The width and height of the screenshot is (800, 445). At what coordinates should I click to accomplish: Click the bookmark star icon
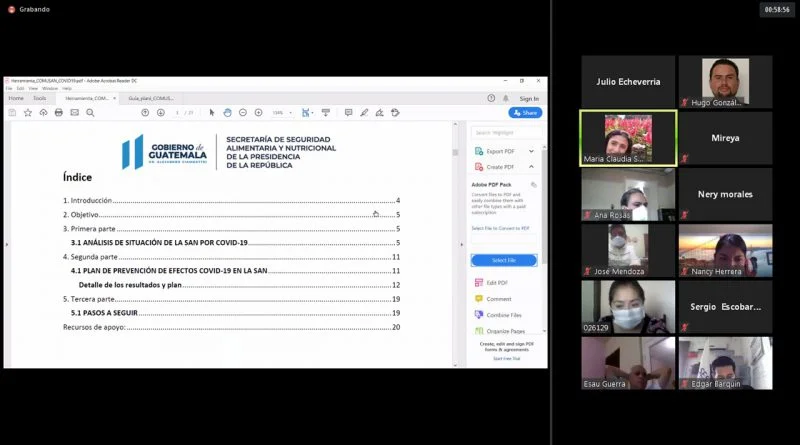point(28,113)
